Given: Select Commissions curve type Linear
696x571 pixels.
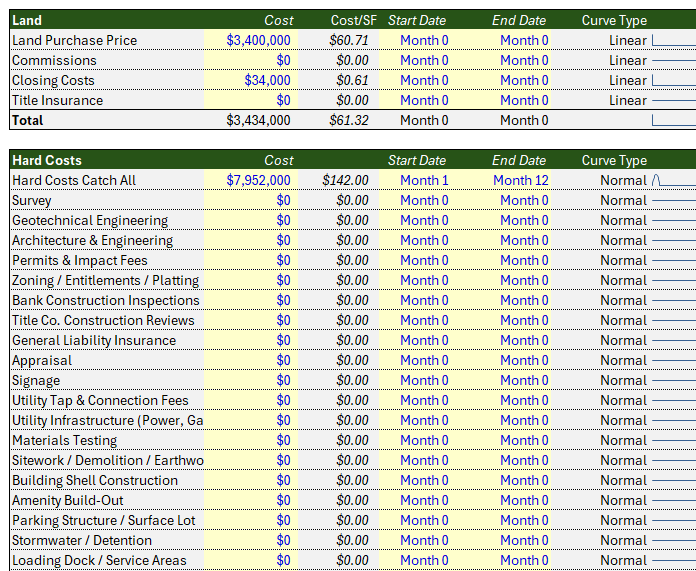Looking at the screenshot, I should click(x=628, y=60).
